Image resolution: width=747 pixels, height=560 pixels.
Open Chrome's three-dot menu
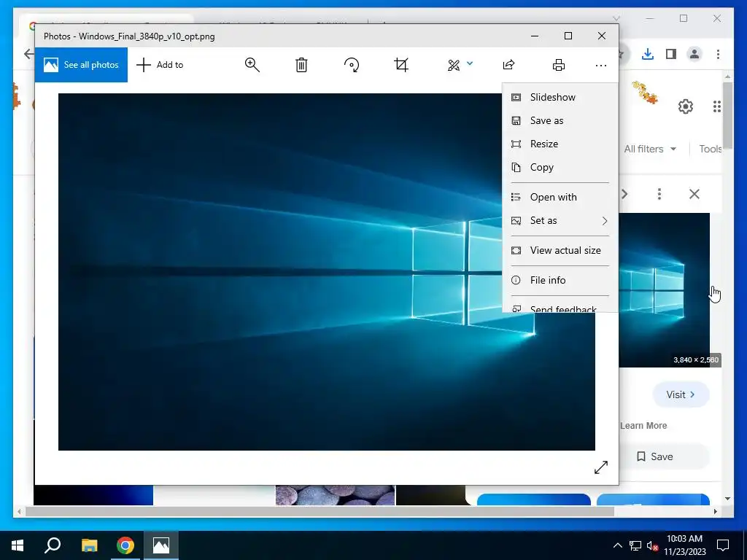click(718, 54)
